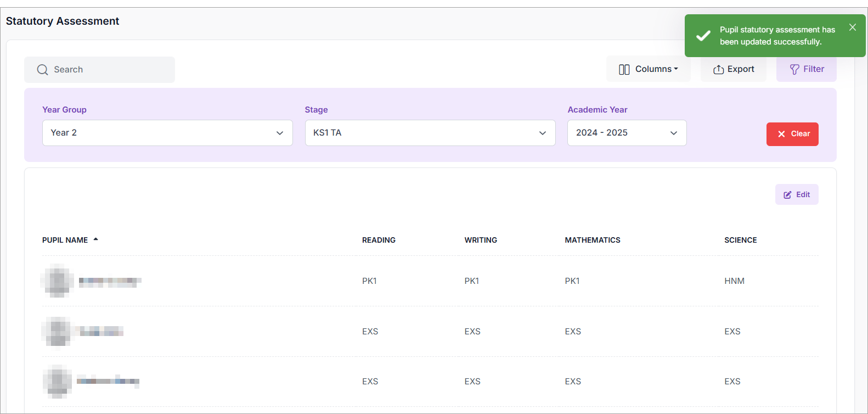The width and height of the screenshot is (868, 414).
Task: Expand the Year Group dropdown
Action: pos(167,133)
